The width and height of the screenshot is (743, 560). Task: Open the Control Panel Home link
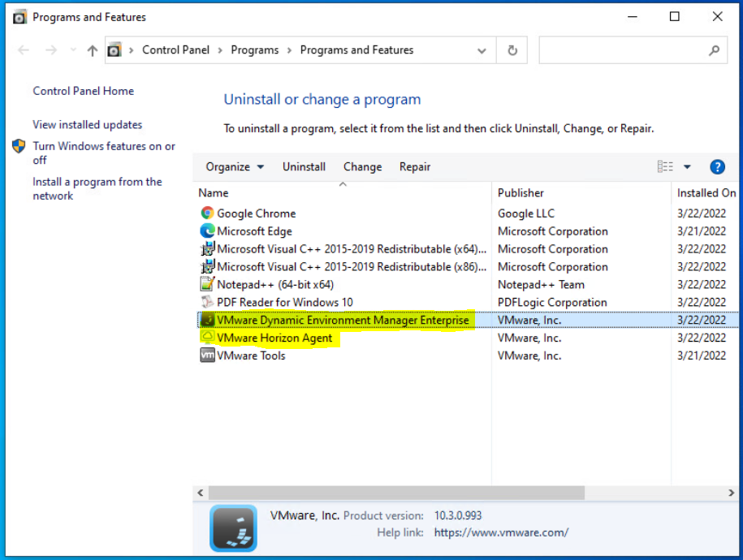coord(84,91)
